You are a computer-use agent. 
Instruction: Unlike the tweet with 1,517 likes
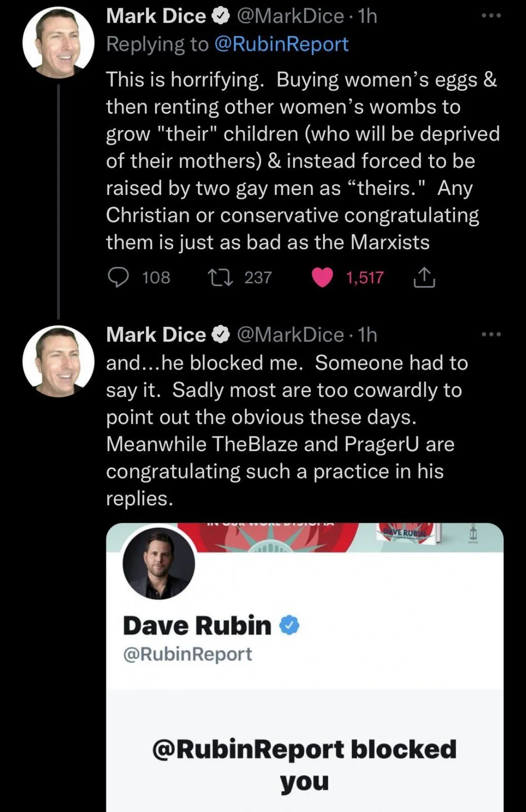tap(322, 278)
